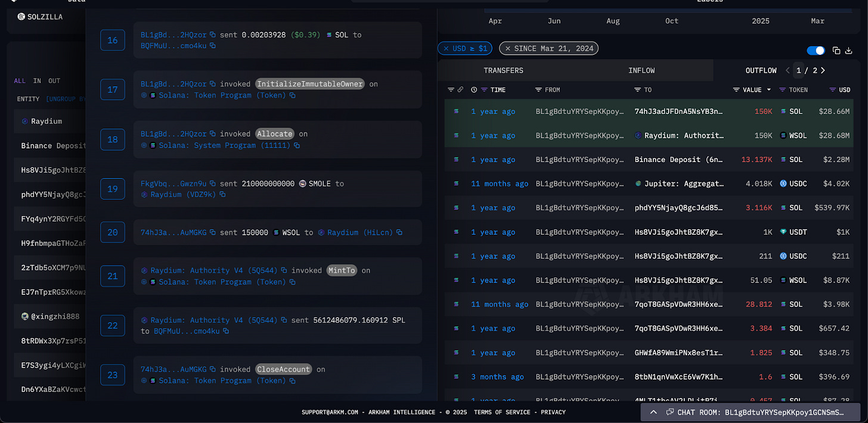Image resolution: width=868 pixels, height=423 pixels.
Task: Go to previous page of outflow transfers
Action: click(788, 70)
